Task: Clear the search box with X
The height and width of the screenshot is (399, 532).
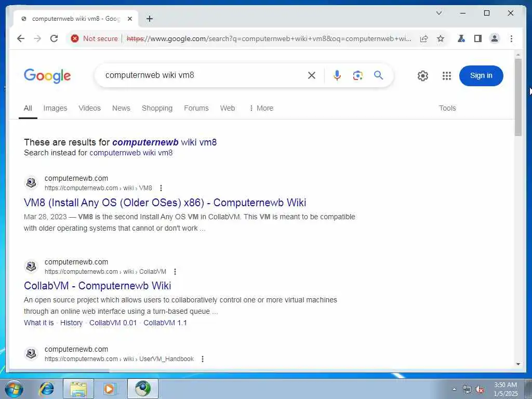Action: (x=312, y=75)
